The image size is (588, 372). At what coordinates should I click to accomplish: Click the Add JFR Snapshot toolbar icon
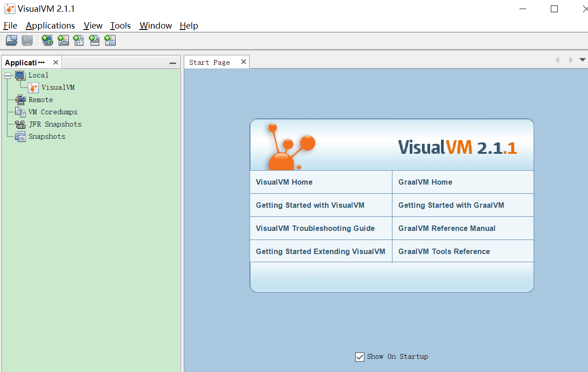point(94,40)
